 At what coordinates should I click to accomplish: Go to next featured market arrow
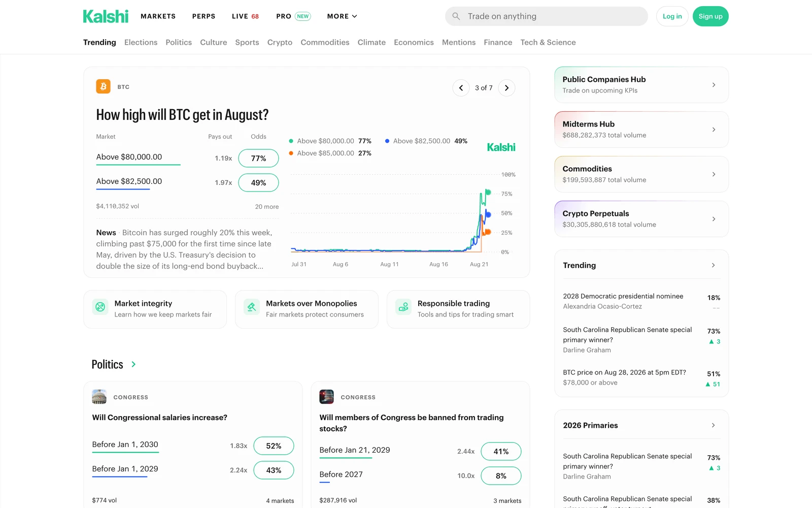point(506,88)
